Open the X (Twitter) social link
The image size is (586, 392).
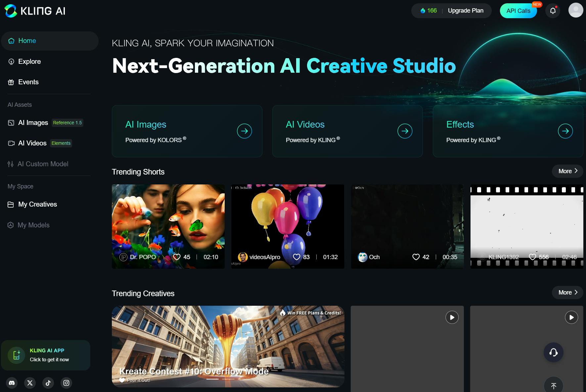(x=30, y=383)
